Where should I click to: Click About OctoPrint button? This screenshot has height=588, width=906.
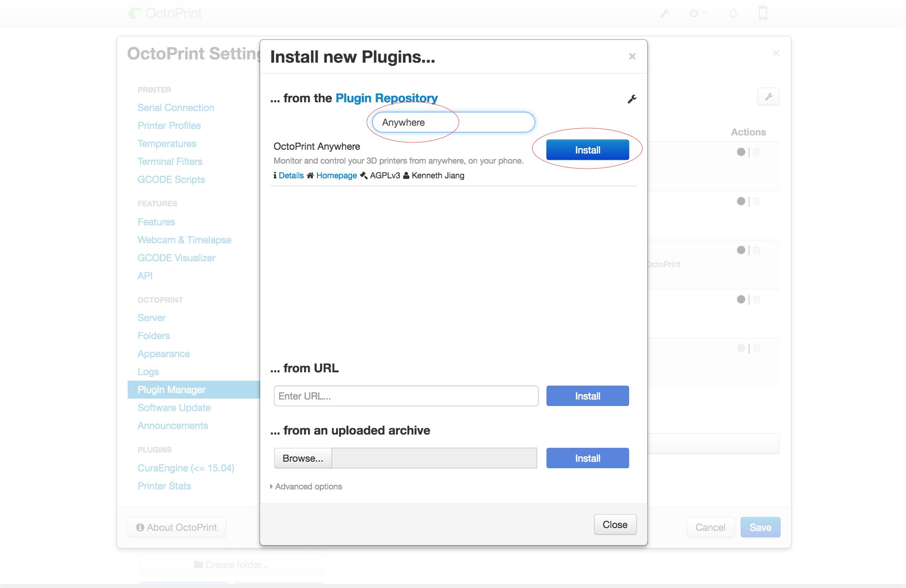coord(176,527)
